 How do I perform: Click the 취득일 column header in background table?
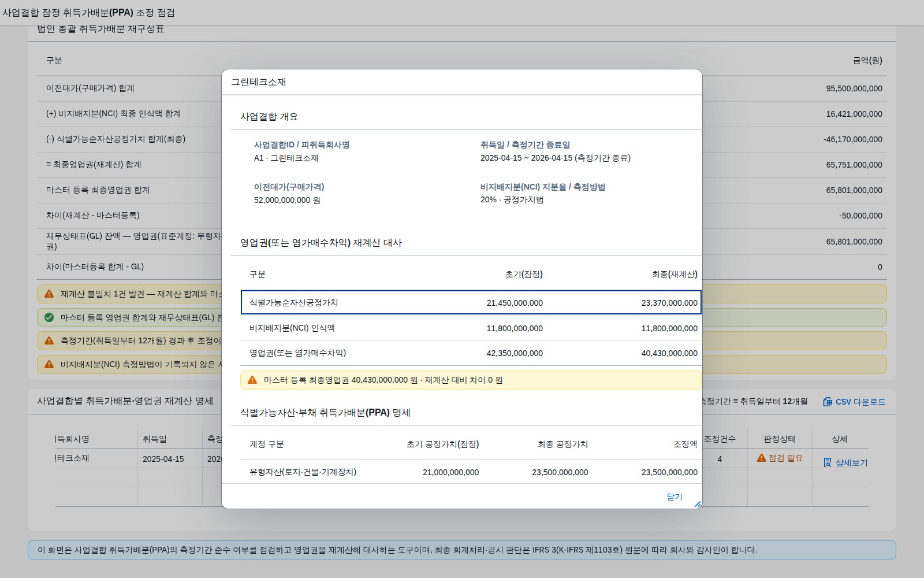click(x=155, y=439)
